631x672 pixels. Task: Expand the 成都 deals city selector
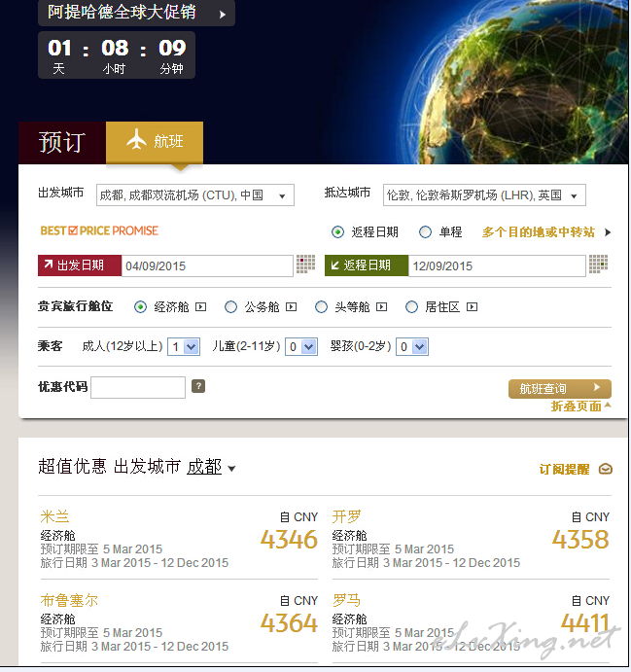tap(211, 467)
